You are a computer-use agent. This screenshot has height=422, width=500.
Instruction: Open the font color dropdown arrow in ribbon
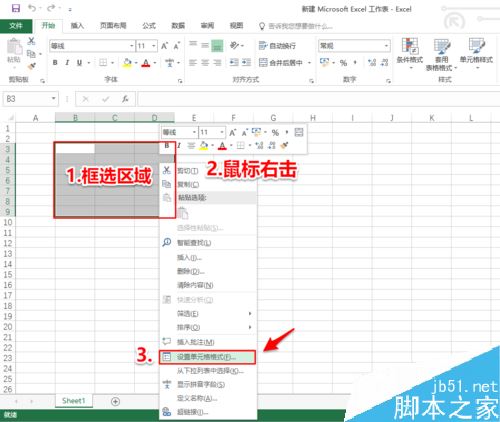(x=155, y=63)
